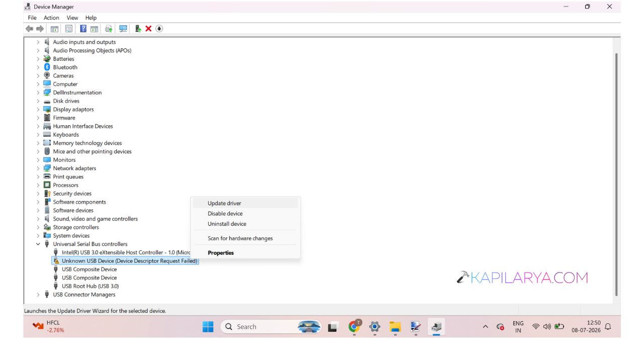Select Intel(R) USB 3.0 eXtensible Host Controller

tap(126, 252)
